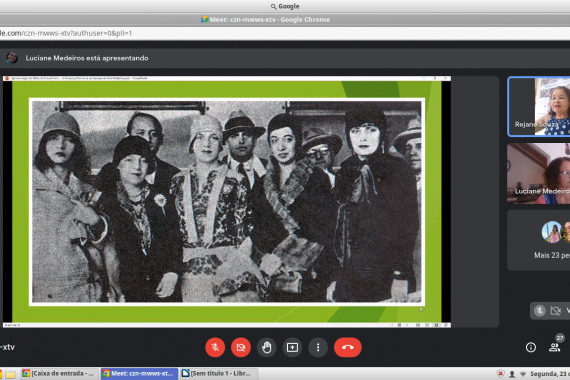
Task: Click the shared presentation's vintage photo slide
Action: point(227,201)
